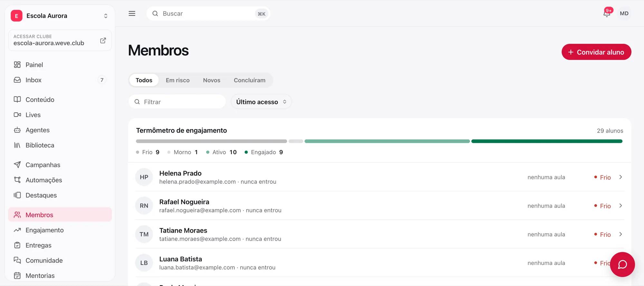Focus the Buscar search field

click(x=208, y=14)
